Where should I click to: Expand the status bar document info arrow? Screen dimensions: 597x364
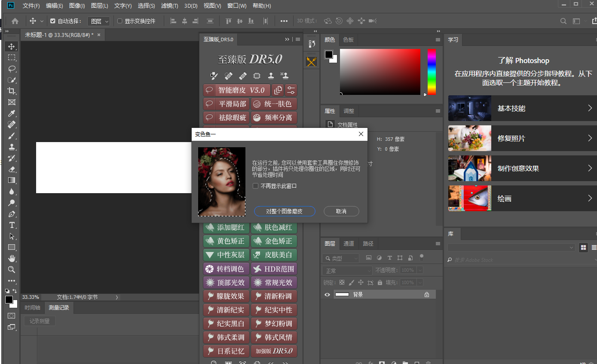117,297
